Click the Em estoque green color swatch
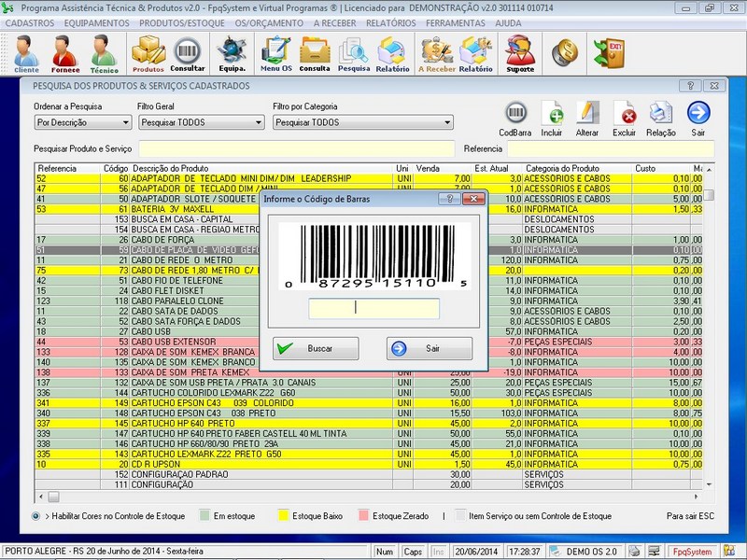 (204, 516)
